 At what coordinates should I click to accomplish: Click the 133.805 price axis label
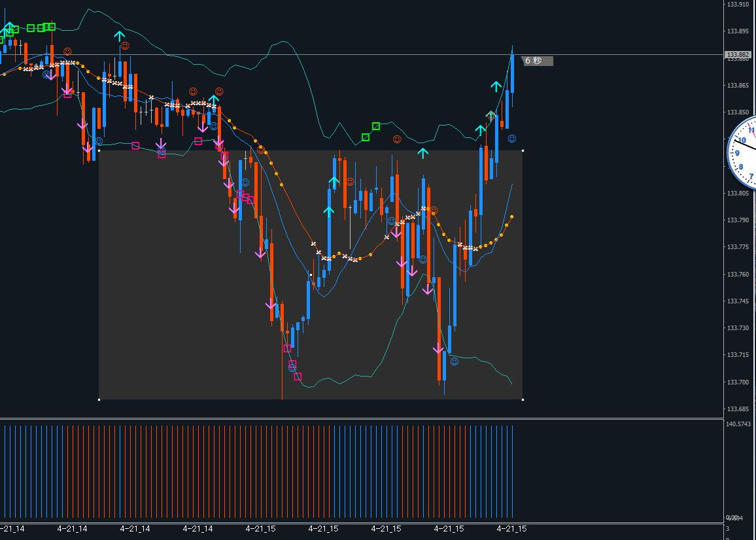click(x=738, y=194)
